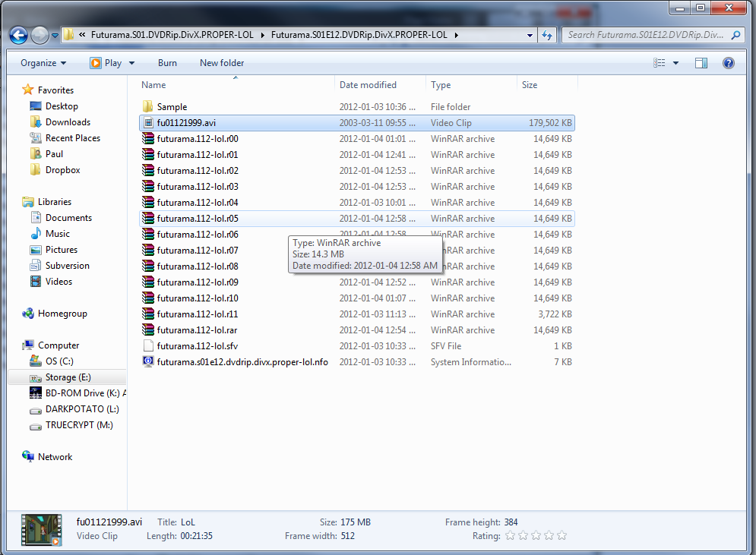Viewport: 756px width, 555px height.
Task: Select the futurama.112-lol.sfv file icon
Action: 148,345
